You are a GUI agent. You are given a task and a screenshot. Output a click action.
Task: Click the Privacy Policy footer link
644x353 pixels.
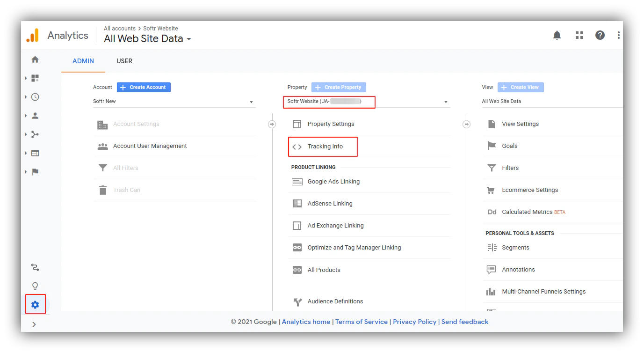(414, 322)
